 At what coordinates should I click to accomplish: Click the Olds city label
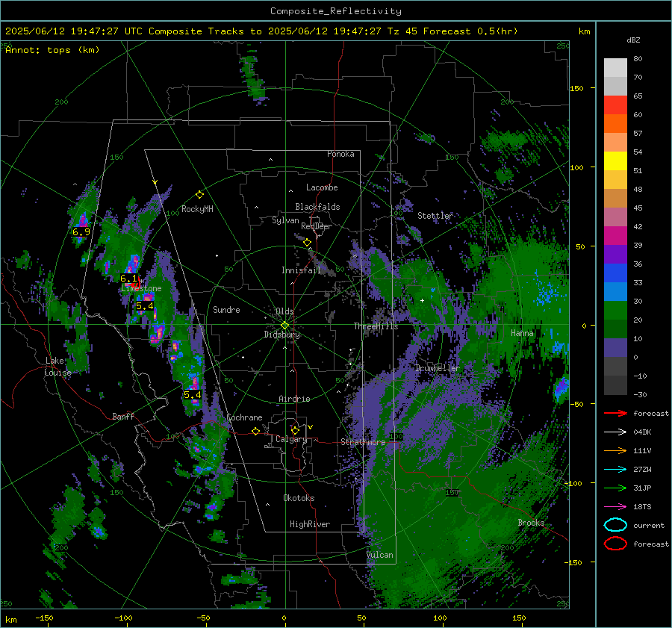click(x=284, y=311)
